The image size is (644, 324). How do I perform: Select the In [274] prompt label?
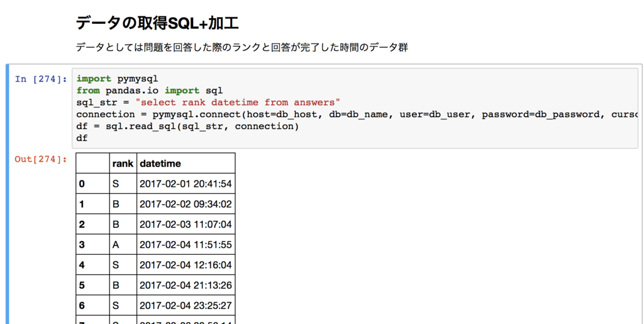click(x=41, y=79)
